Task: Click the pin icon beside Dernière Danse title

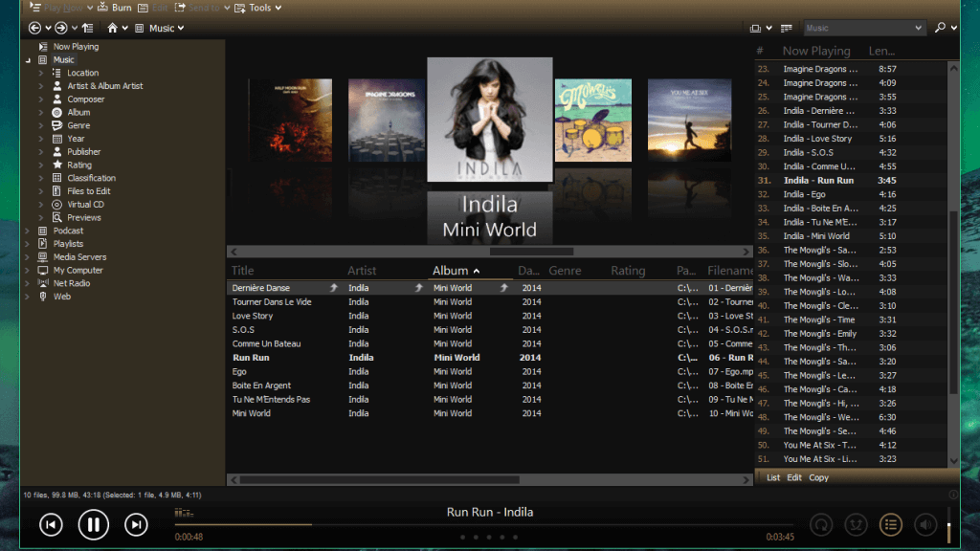Action: tap(334, 288)
